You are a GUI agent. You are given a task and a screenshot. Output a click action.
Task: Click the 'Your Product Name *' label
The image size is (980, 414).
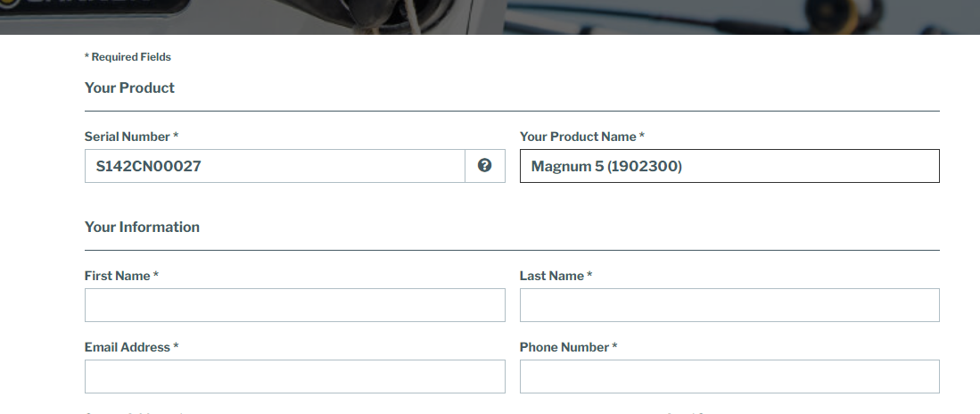582,137
